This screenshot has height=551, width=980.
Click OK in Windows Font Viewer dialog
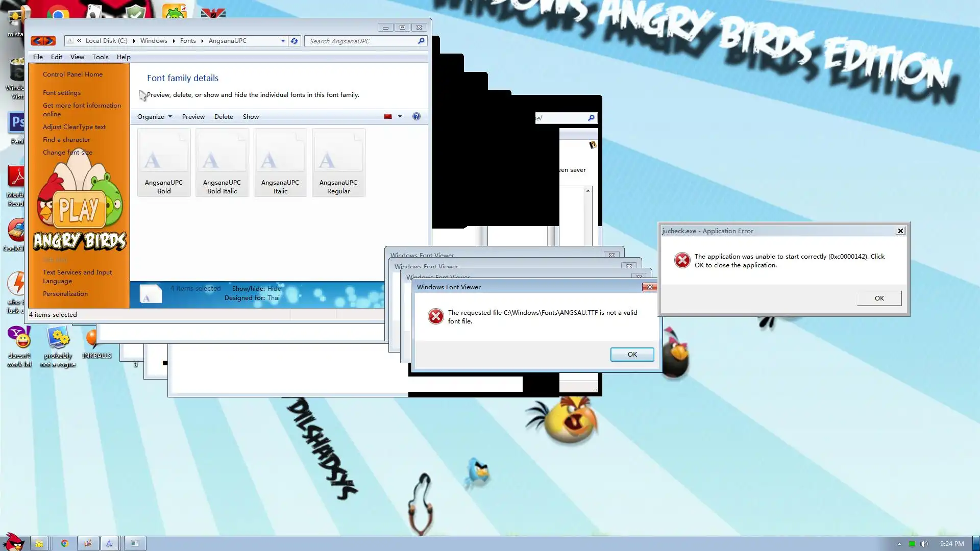pyautogui.click(x=632, y=354)
